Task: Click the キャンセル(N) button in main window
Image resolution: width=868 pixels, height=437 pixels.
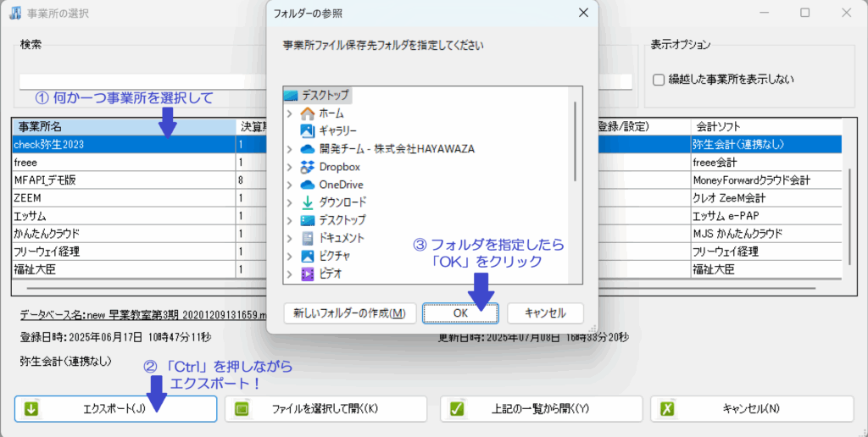Action: point(753,409)
